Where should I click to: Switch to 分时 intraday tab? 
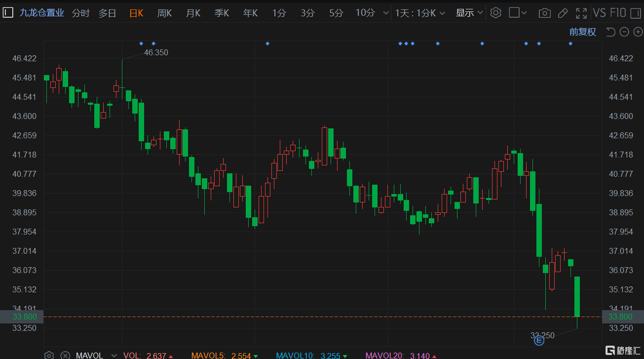[x=81, y=13]
